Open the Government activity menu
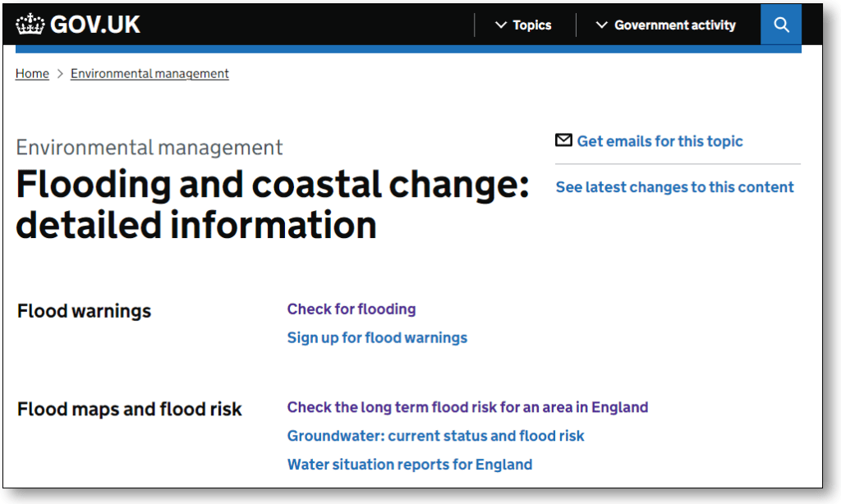Viewport: 841px width, 504px height. [674, 25]
